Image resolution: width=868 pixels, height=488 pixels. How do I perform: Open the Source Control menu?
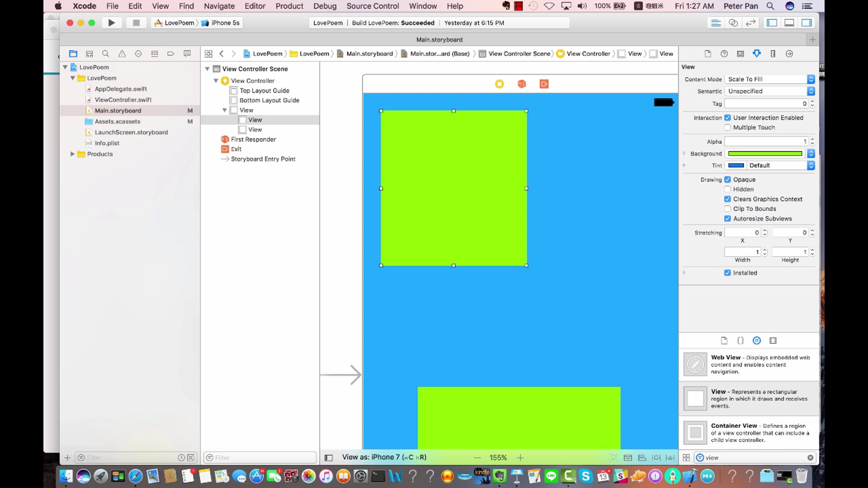(373, 6)
